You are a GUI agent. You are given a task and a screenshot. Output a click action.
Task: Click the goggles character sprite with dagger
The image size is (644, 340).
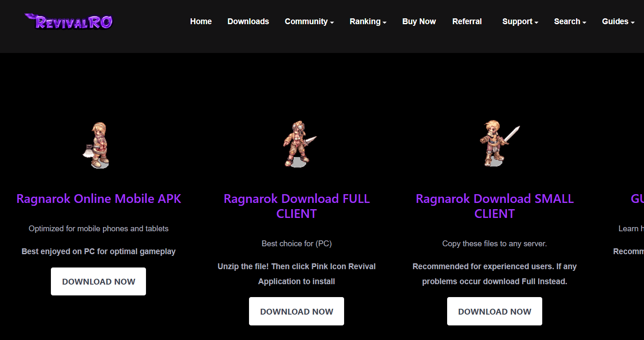coord(298,144)
